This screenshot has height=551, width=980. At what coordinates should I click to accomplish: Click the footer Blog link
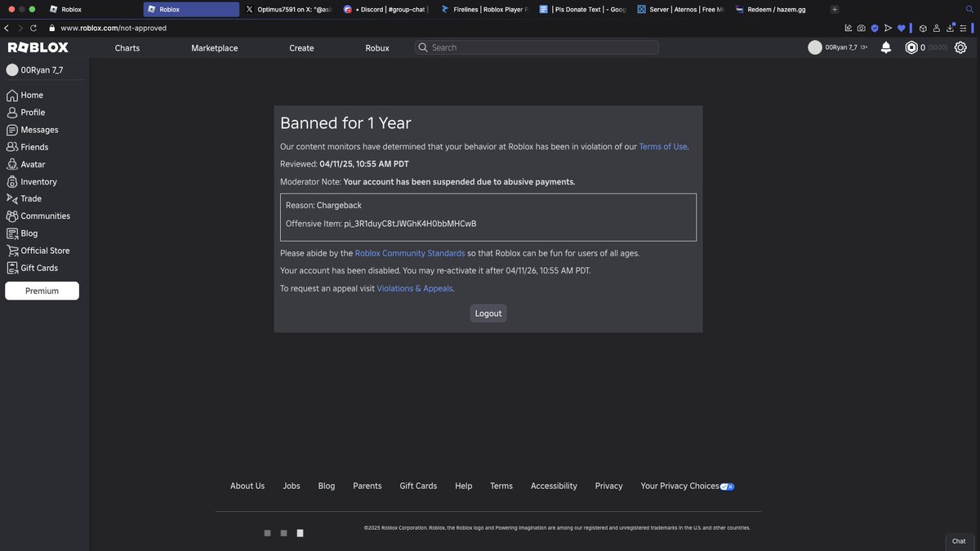tap(327, 486)
